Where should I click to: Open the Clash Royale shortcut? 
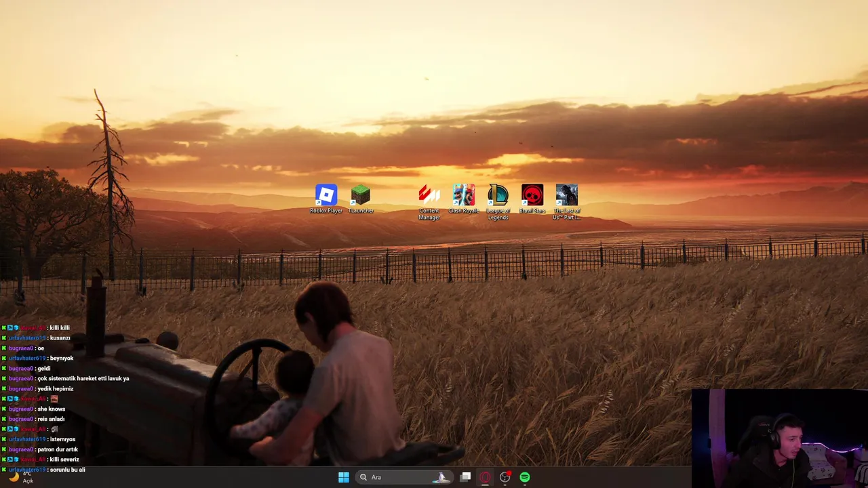point(464,199)
